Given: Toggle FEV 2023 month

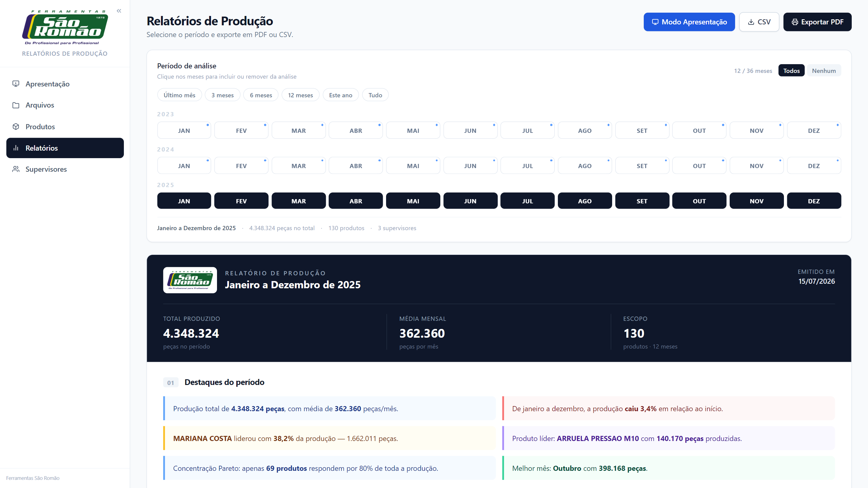Looking at the screenshot, I should (241, 130).
